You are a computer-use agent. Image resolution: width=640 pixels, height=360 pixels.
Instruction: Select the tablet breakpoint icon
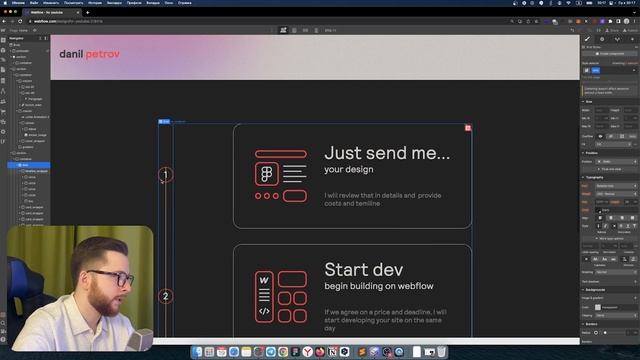pos(294,30)
